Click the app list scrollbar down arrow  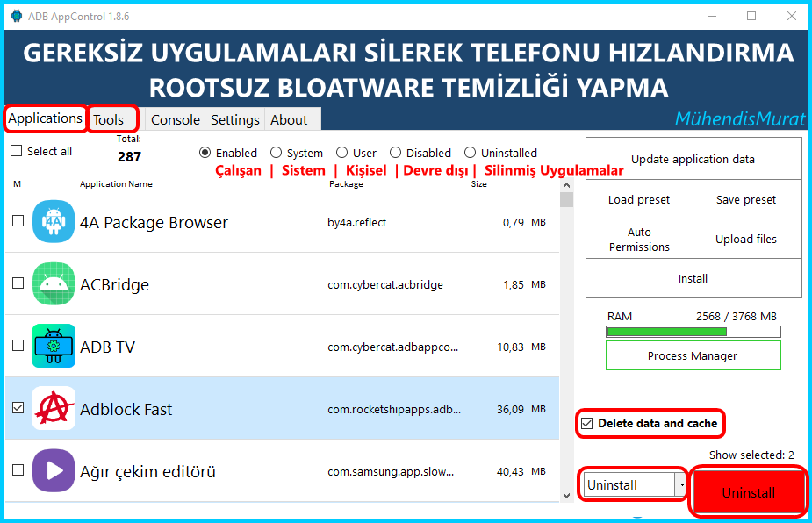click(566, 496)
